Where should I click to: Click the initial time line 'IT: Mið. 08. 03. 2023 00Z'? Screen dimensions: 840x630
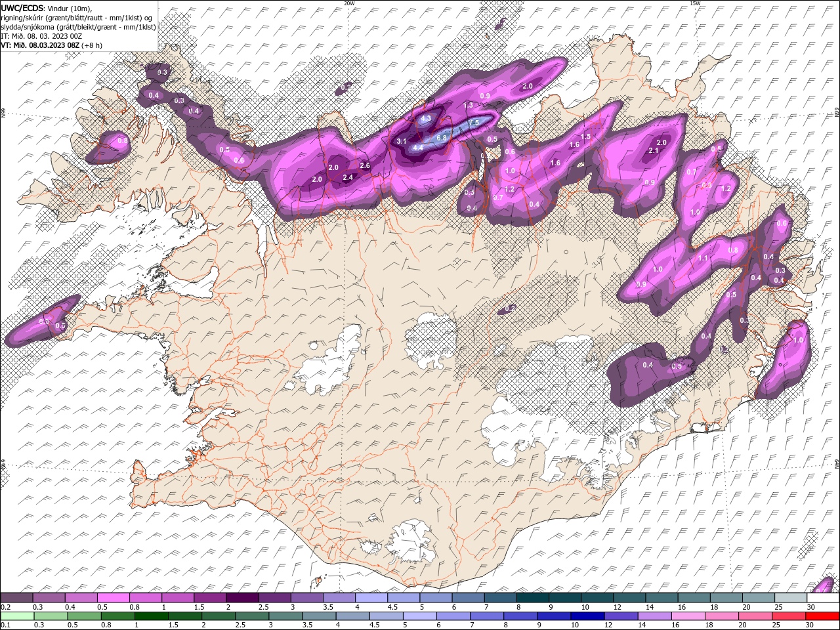tap(41, 36)
